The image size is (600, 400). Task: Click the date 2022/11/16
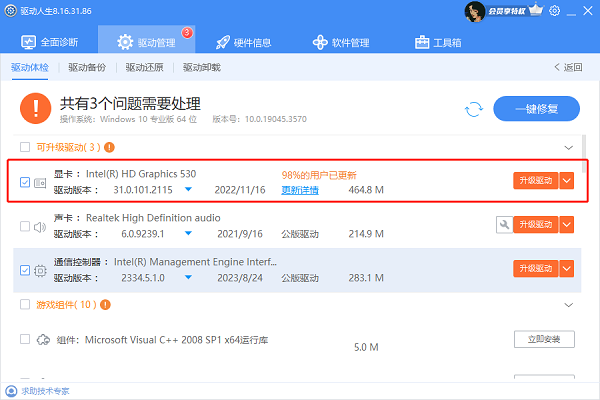(x=240, y=190)
